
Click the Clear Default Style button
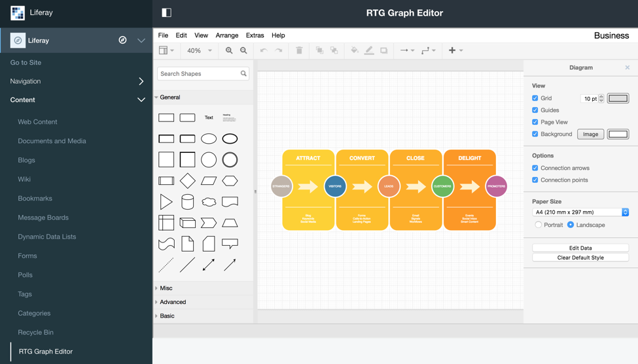(x=580, y=257)
